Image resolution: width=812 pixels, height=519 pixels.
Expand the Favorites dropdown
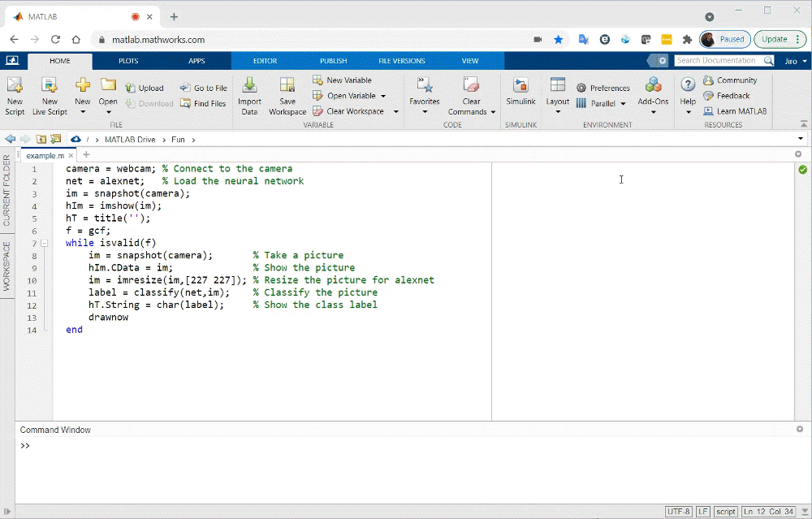(424, 111)
